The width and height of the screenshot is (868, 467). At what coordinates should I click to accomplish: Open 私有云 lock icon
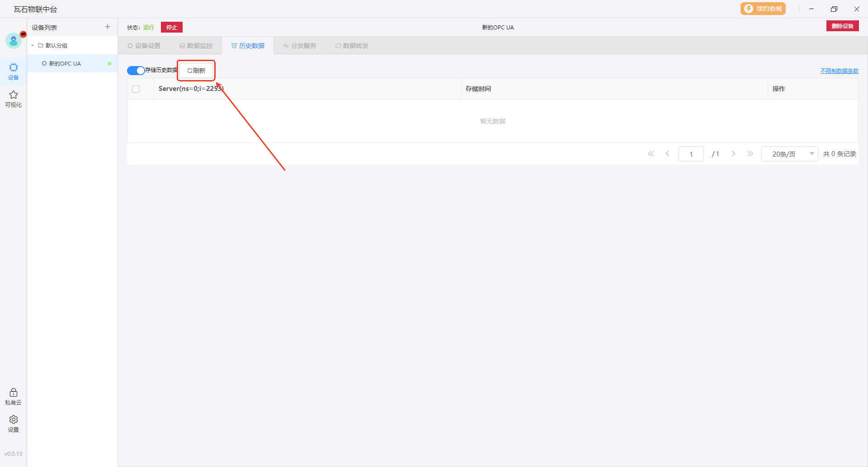click(x=14, y=396)
